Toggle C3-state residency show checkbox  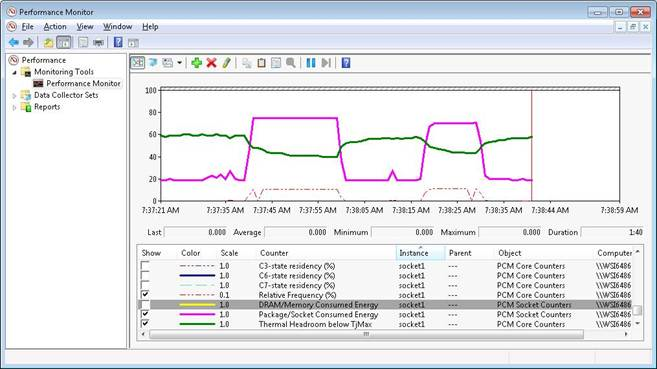click(x=145, y=266)
